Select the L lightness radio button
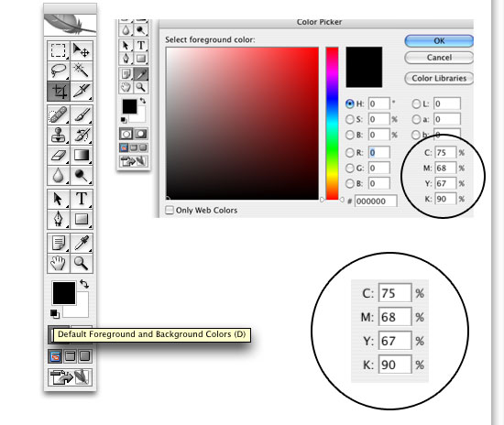Image resolution: width=504 pixels, height=425 pixels. point(416,104)
